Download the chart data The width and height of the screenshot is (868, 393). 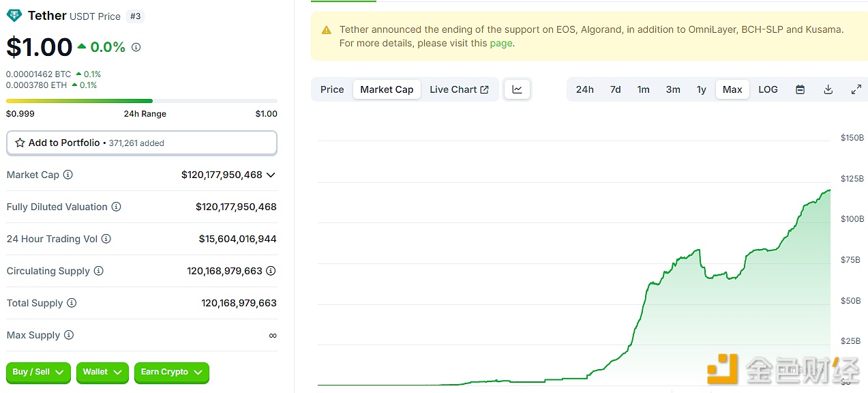(x=828, y=89)
